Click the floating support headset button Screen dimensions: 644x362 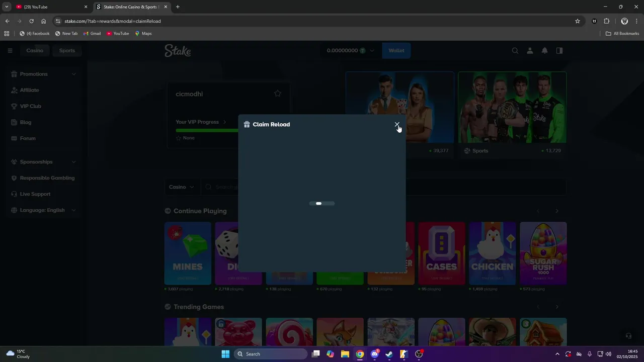628,336
